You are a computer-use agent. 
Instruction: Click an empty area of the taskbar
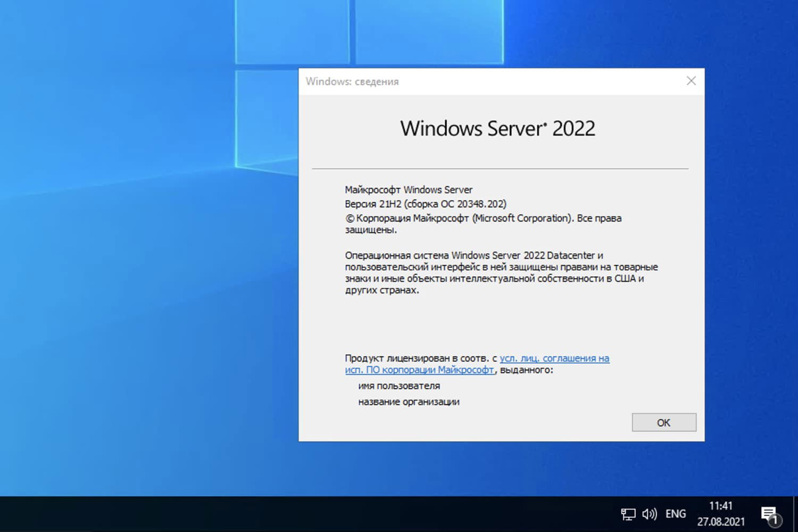372,513
